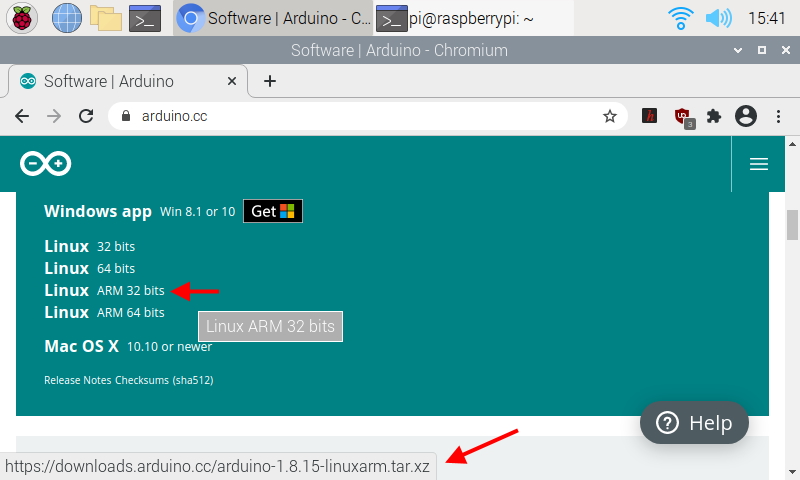Click the 15:41 panel clock
The width and height of the screenshot is (800, 480).
tap(766, 19)
